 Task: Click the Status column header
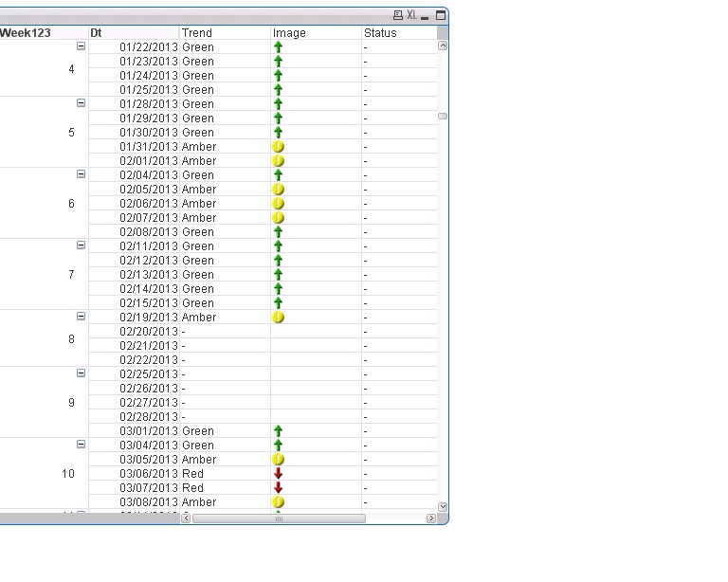tap(399, 32)
